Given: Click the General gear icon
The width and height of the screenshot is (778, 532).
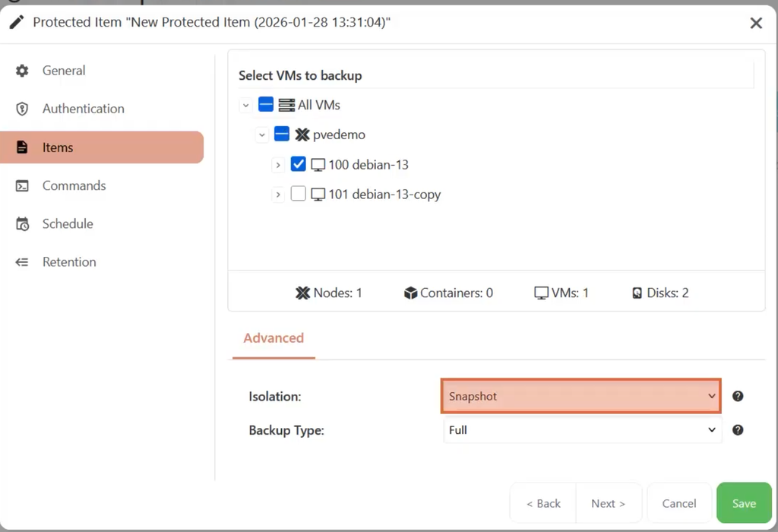Looking at the screenshot, I should coord(22,71).
